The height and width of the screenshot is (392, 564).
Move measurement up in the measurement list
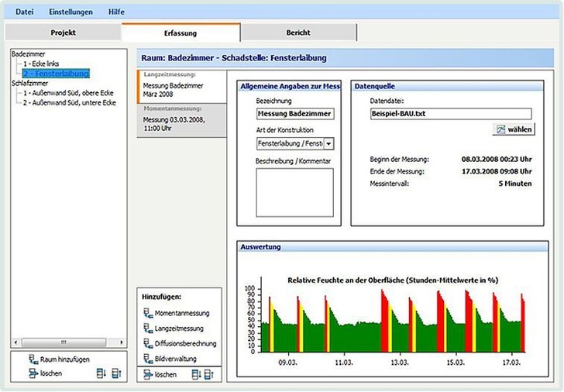tap(208, 374)
